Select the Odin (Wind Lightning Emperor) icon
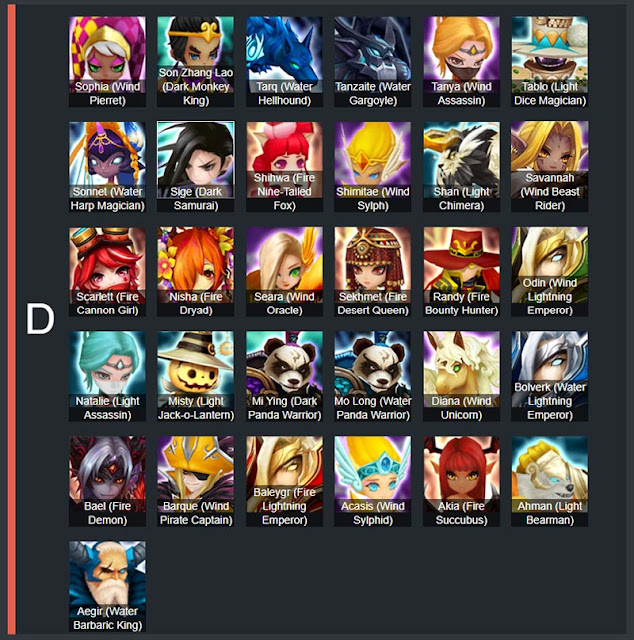The height and width of the screenshot is (640, 634). [x=549, y=272]
